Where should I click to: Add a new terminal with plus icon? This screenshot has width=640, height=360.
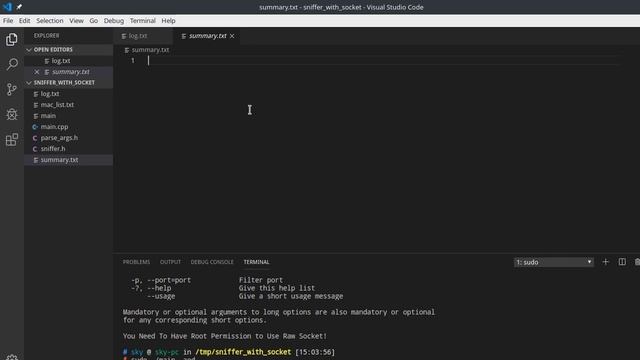605,262
